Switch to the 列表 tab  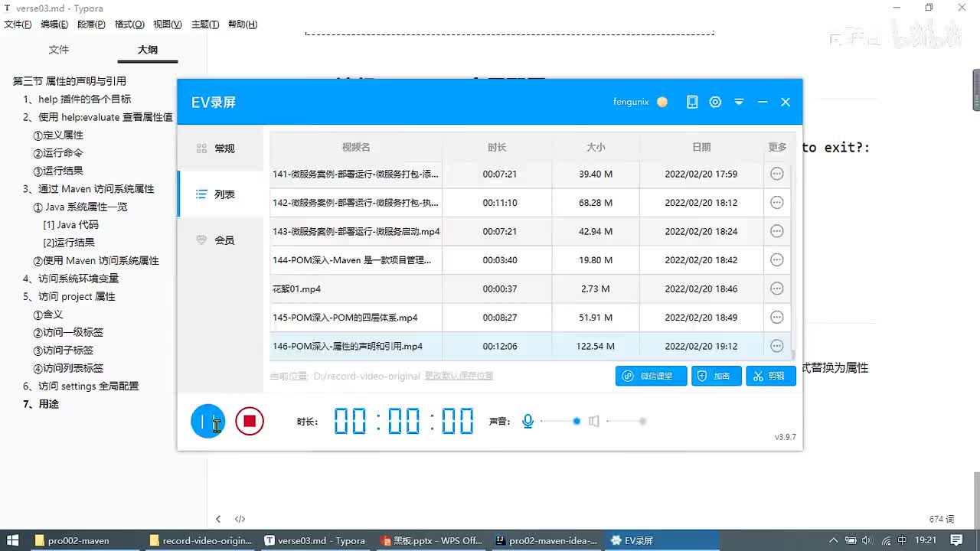(220, 194)
